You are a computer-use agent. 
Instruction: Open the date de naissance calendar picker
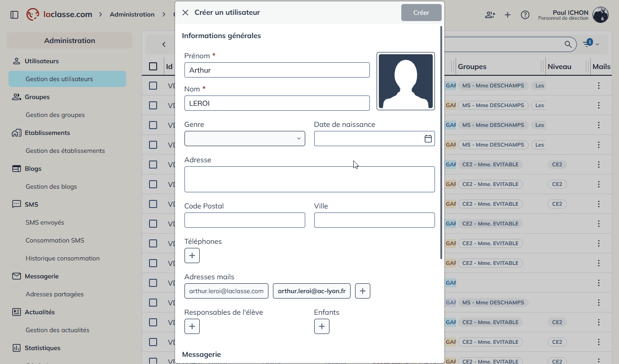click(x=428, y=139)
